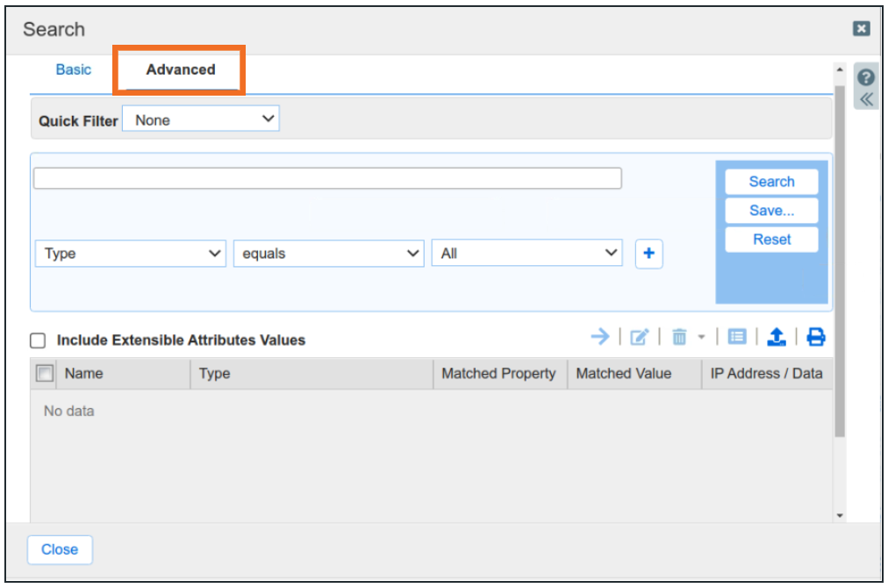
Task: Open the equals operator dropdown
Action: [x=328, y=254]
